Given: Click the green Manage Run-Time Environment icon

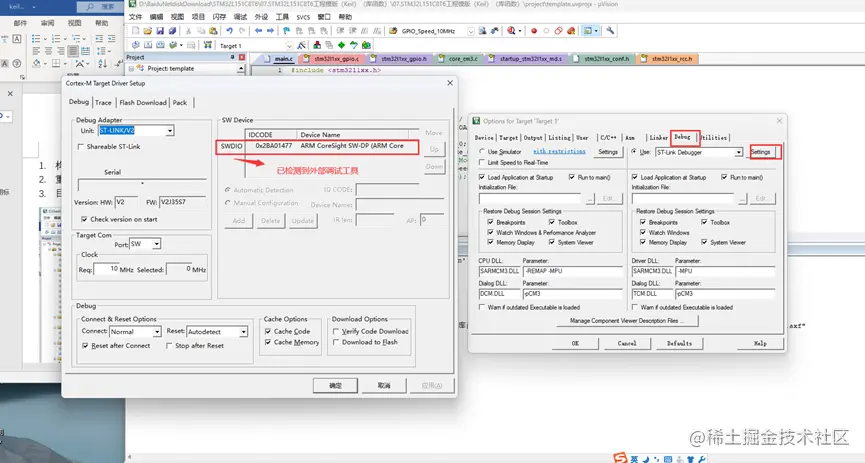Looking at the screenshot, I should [341, 45].
